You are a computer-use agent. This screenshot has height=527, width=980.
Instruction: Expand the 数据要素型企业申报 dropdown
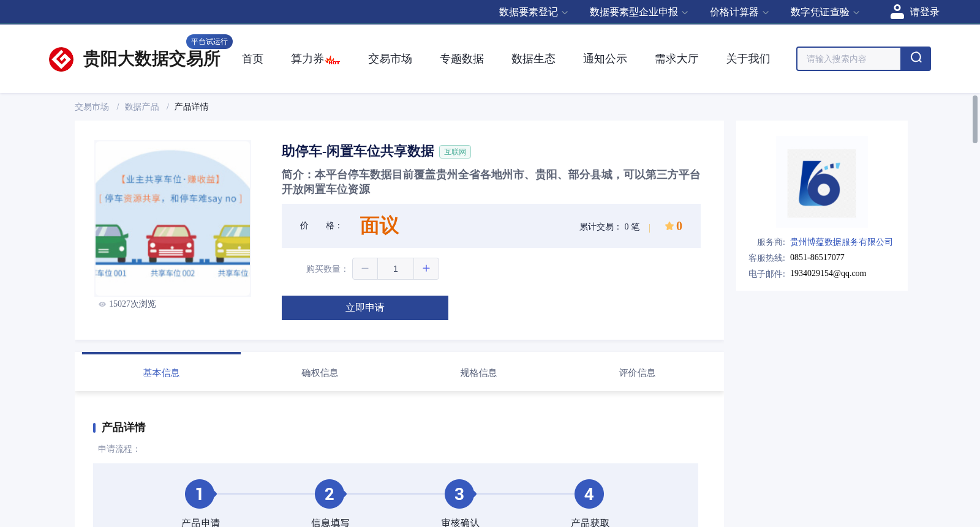pyautogui.click(x=639, y=12)
